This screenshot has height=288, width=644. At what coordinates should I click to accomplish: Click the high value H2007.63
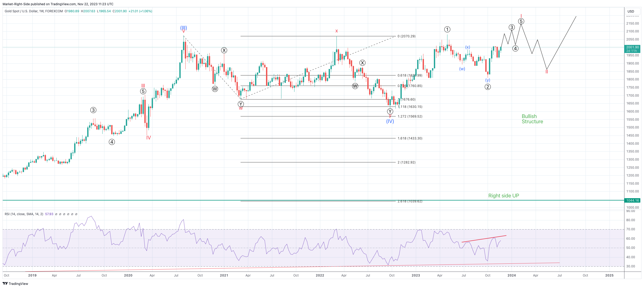[x=88, y=11]
